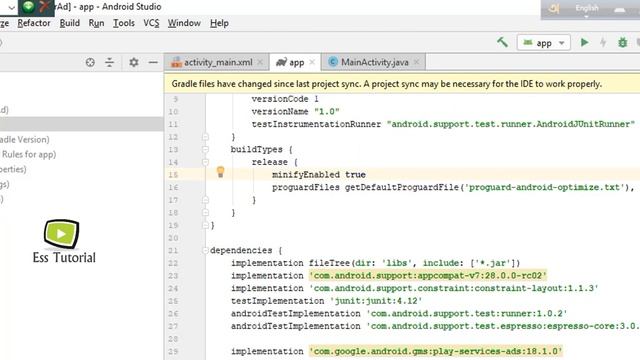Click the Apply Changes lightning icon

(603, 42)
